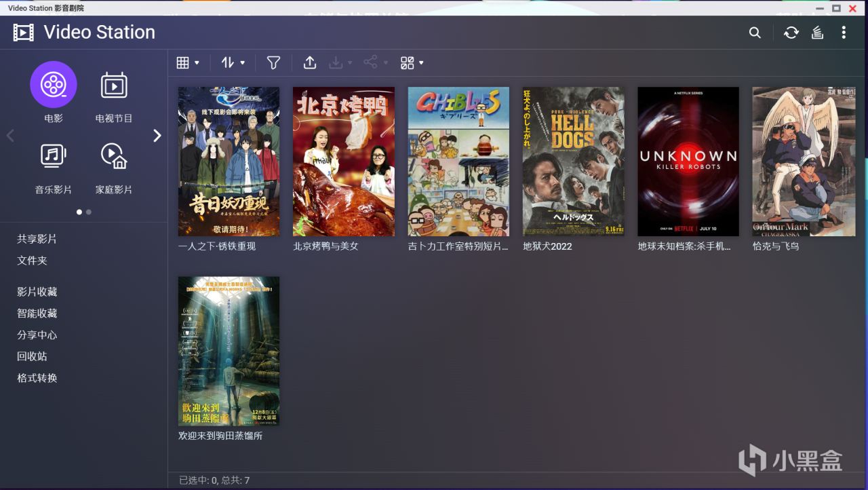Open 分享中心 in the sidebar
The image size is (868, 490).
tap(37, 335)
